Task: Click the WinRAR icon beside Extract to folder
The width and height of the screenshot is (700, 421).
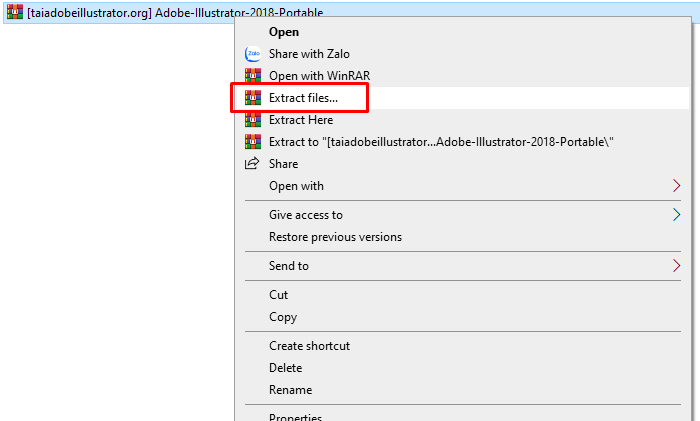Action: point(252,142)
